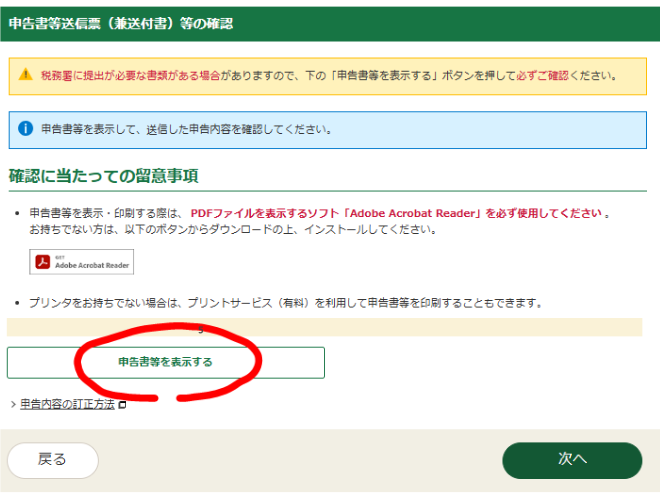Click the red Adobe PDF logo icon

[x=43, y=262]
